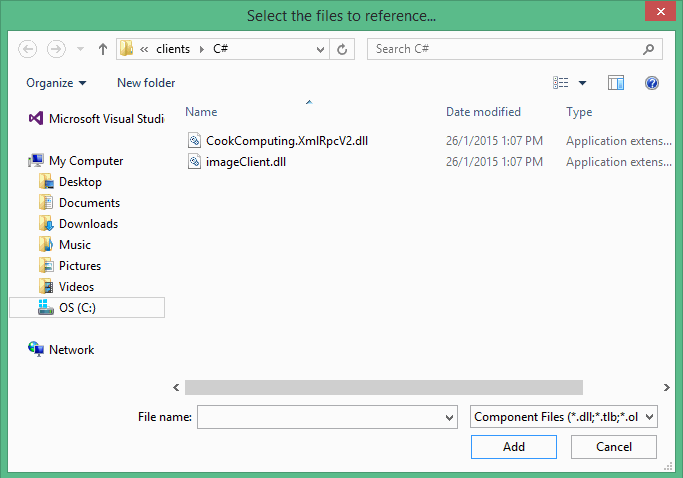This screenshot has width=683, height=478.
Task: Click the Up one level arrow icon
Action: pos(103,49)
